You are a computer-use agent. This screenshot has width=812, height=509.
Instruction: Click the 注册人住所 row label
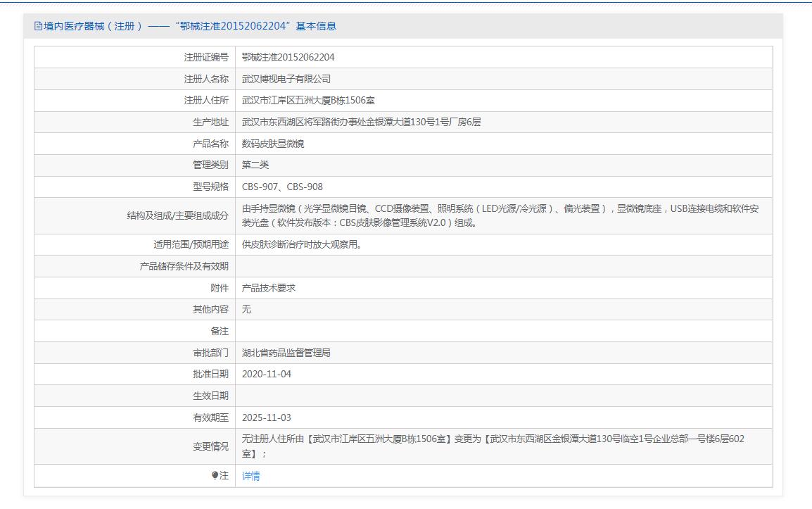[206, 100]
